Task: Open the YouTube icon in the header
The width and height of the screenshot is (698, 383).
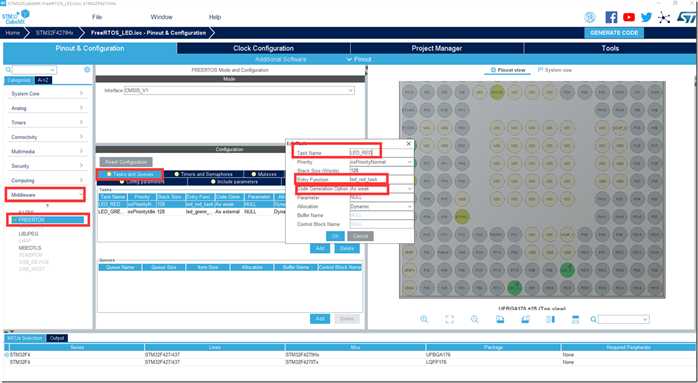Action: [629, 17]
